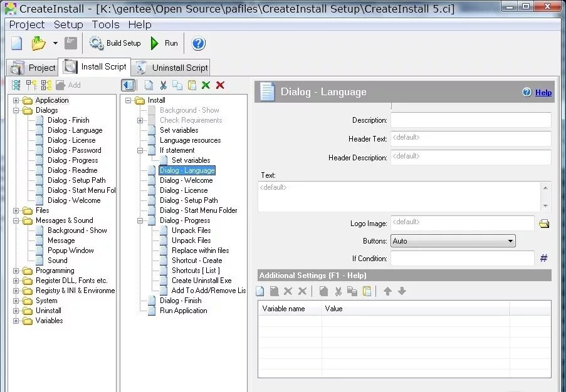Click the Help link in dialog header
Image resolution: width=566 pixels, height=392 pixels.
(543, 92)
